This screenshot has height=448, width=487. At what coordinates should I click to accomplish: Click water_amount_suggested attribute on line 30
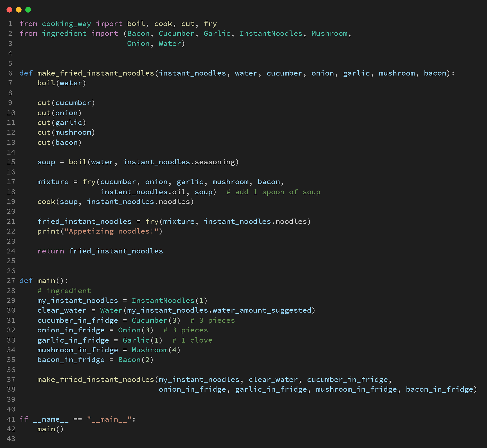click(262, 310)
